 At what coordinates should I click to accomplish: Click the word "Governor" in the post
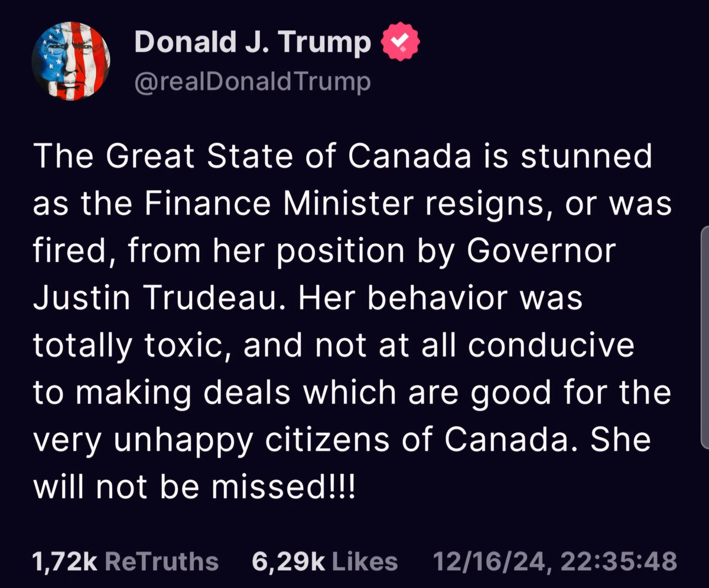pos(541,251)
